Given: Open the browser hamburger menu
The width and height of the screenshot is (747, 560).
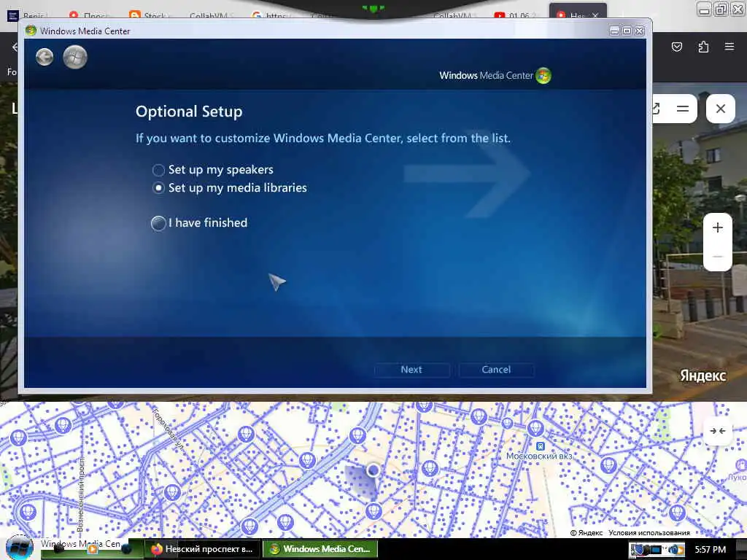Looking at the screenshot, I should click(729, 47).
